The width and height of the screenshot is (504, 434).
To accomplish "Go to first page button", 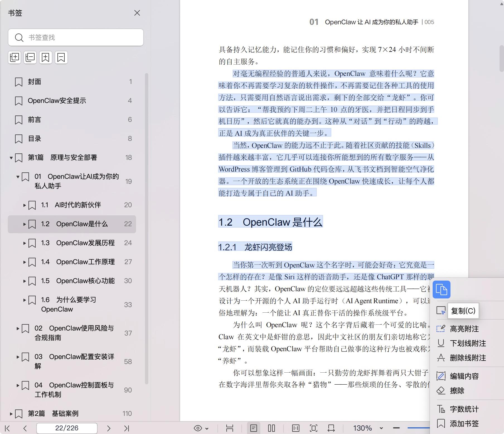I will tap(8, 428).
